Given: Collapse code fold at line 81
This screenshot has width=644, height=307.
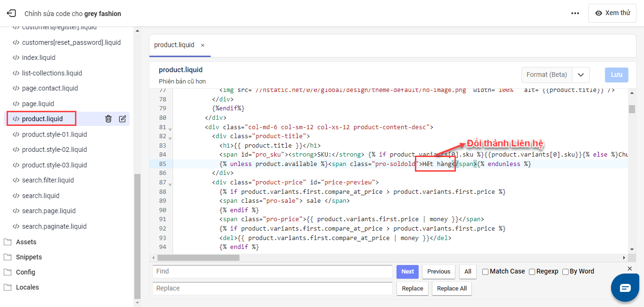Looking at the screenshot, I should coord(170,128).
